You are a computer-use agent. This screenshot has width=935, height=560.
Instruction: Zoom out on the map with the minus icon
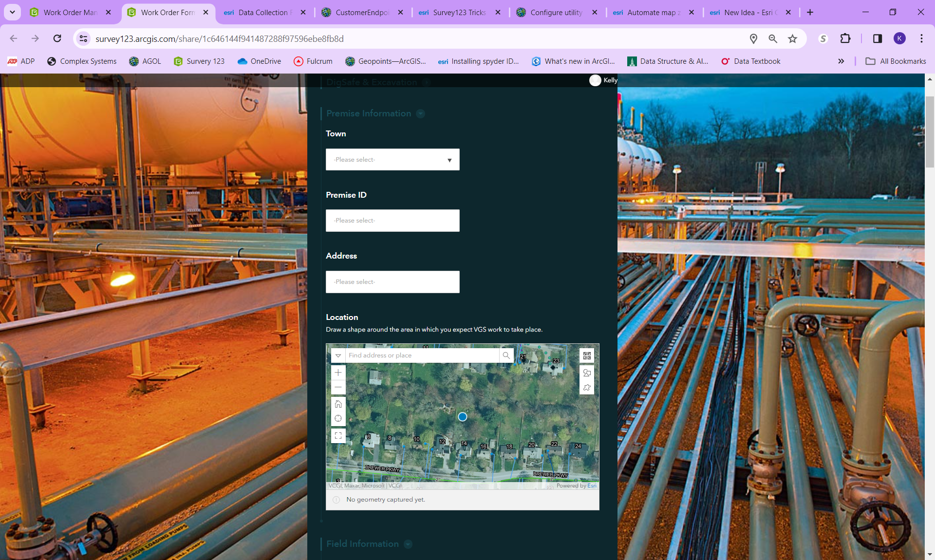[338, 387]
